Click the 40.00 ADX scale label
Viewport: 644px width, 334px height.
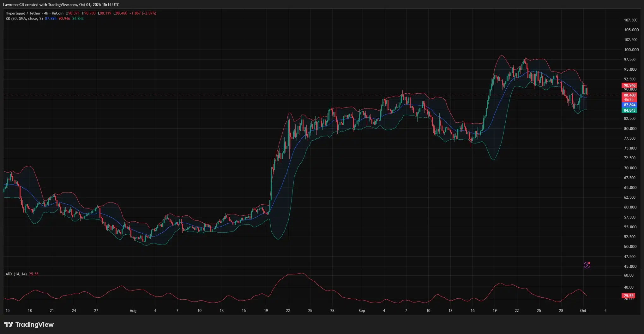[x=629, y=287]
